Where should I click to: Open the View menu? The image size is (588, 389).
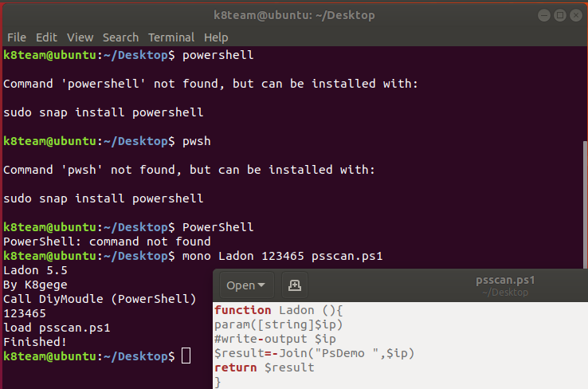click(x=80, y=37)
